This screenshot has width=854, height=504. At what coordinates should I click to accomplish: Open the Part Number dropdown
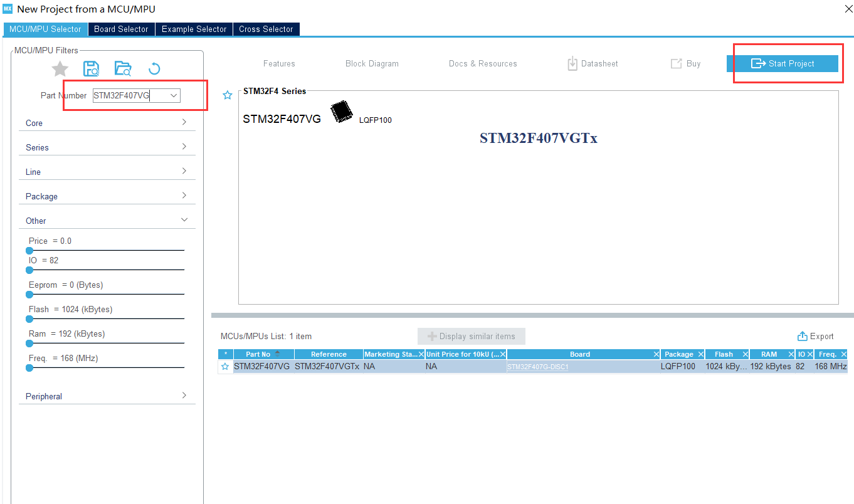173,95
